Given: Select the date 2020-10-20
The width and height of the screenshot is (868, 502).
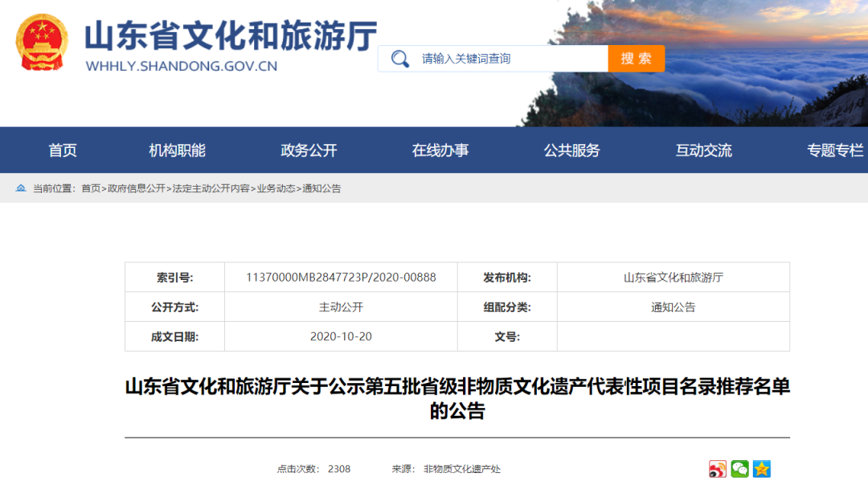Looking at the screenshot, I should tap(341, 336).
